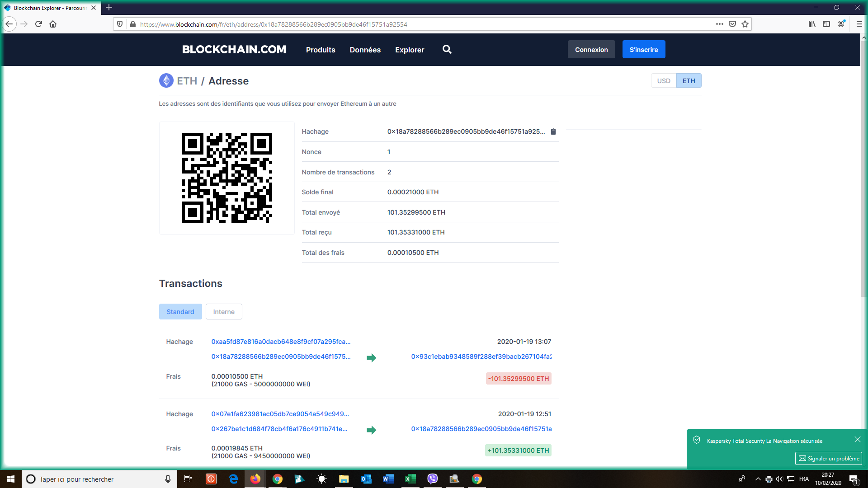Reload the page with refresh icon
868x488 pixels.
pos(38,24)
